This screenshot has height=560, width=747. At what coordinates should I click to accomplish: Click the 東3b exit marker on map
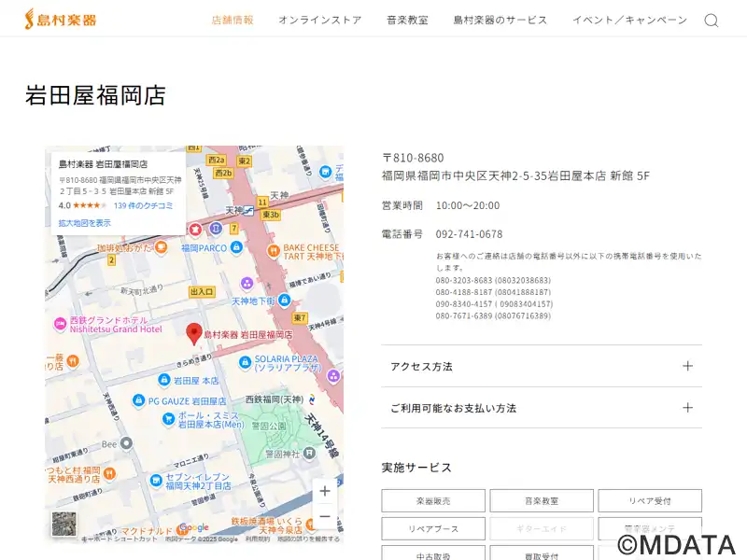pos(271,215)
